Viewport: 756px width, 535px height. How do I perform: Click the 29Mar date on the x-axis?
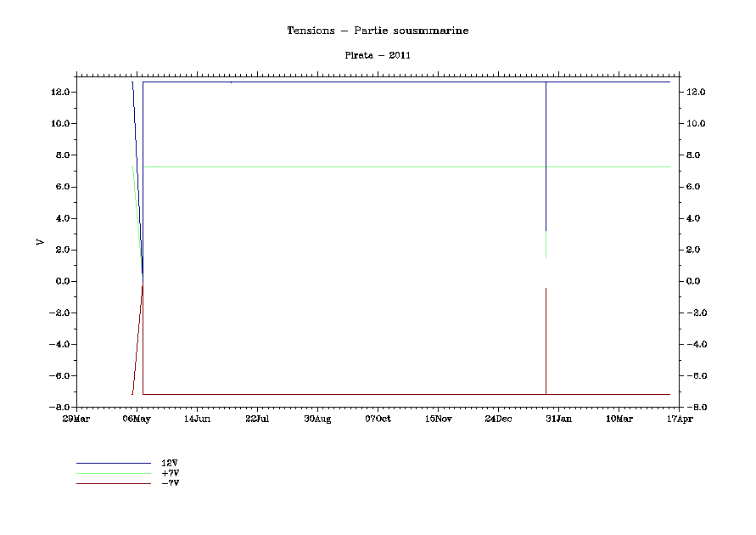76,419
